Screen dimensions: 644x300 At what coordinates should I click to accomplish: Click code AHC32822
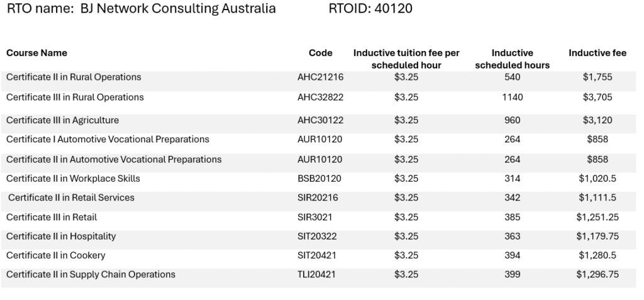pos(320,97)
